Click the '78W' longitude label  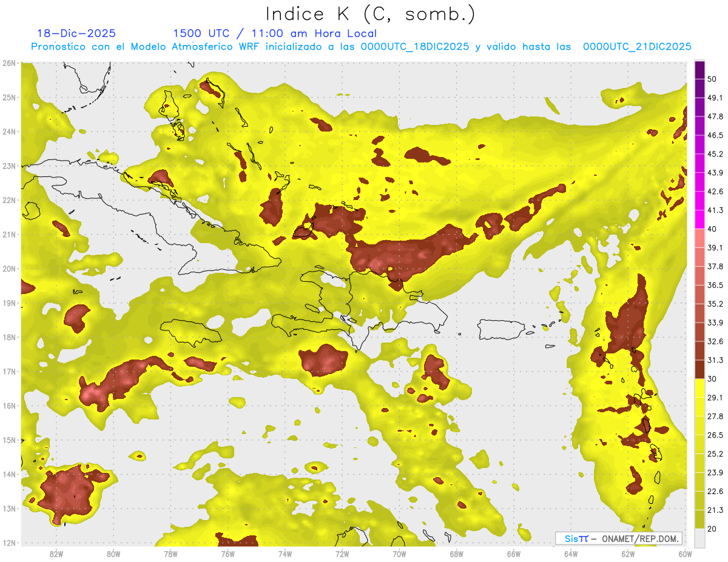(x=170, y=554)
